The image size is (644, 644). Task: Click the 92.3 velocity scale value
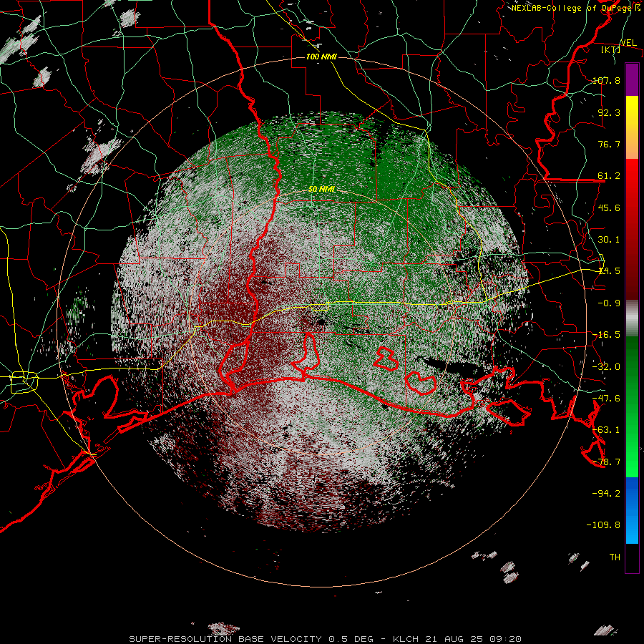pyautogui.click(x=609, y=112)
